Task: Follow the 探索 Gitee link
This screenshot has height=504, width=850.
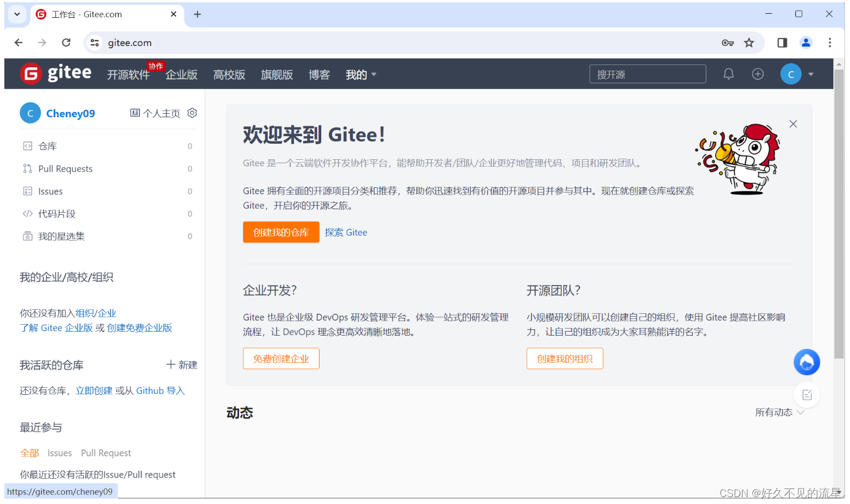Action: click(x=346, y=232)
